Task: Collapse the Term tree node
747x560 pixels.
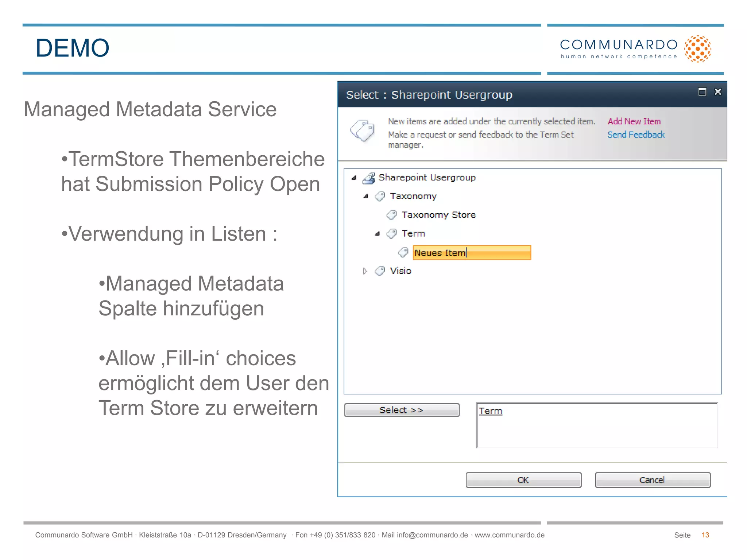Action: (377, 234)
